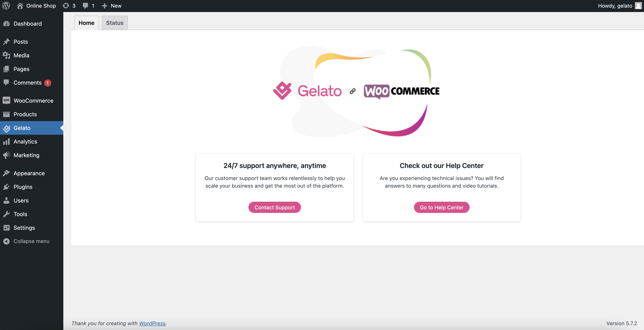644x330 pixels.
Task: Click the WordPress logo icon in toolbar
Action: (x=6, y=6)
